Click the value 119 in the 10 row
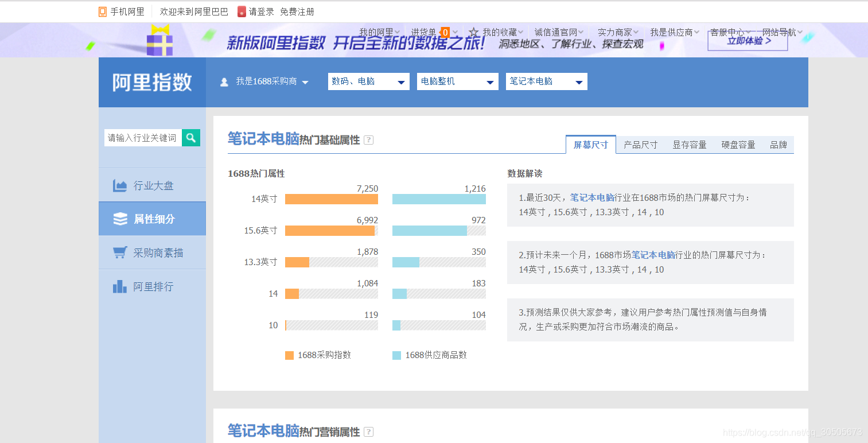 [371, 315]
